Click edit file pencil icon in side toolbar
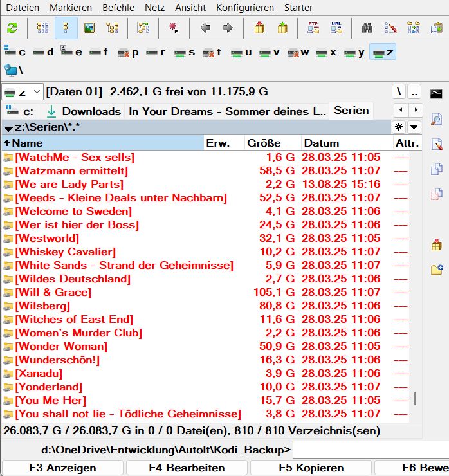The image size is (449, 476). tap(437, 144)
